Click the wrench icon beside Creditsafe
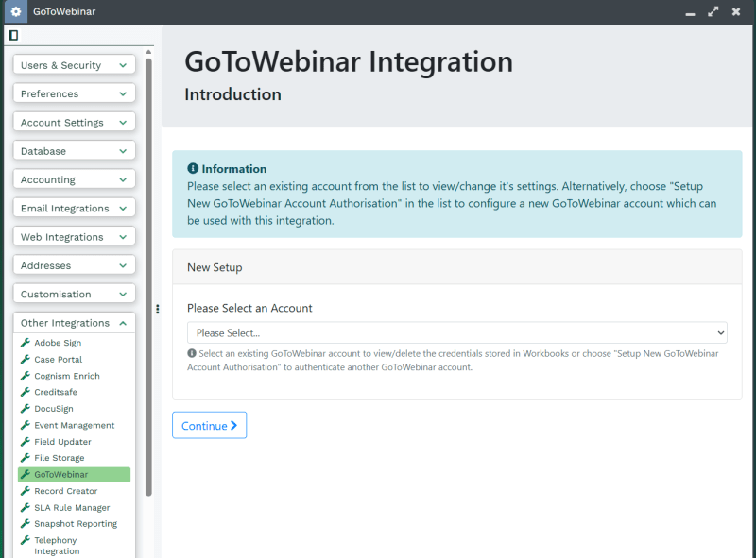 click(x=26, y=392)
